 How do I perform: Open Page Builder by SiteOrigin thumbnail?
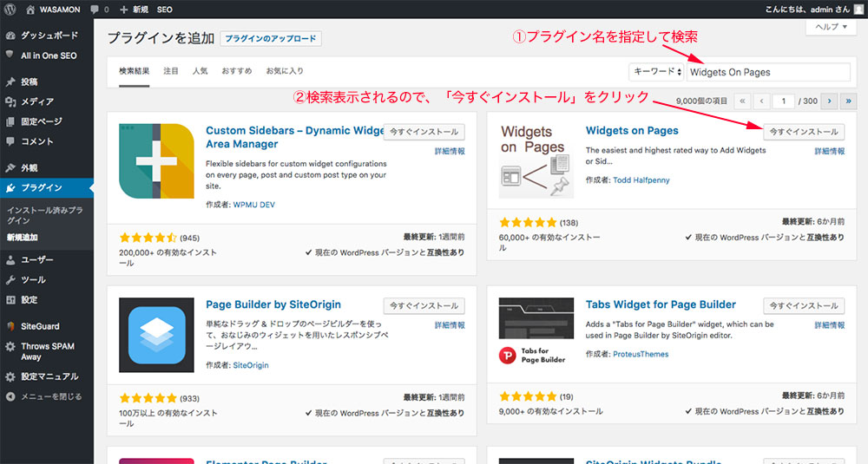tap(156, 335)
